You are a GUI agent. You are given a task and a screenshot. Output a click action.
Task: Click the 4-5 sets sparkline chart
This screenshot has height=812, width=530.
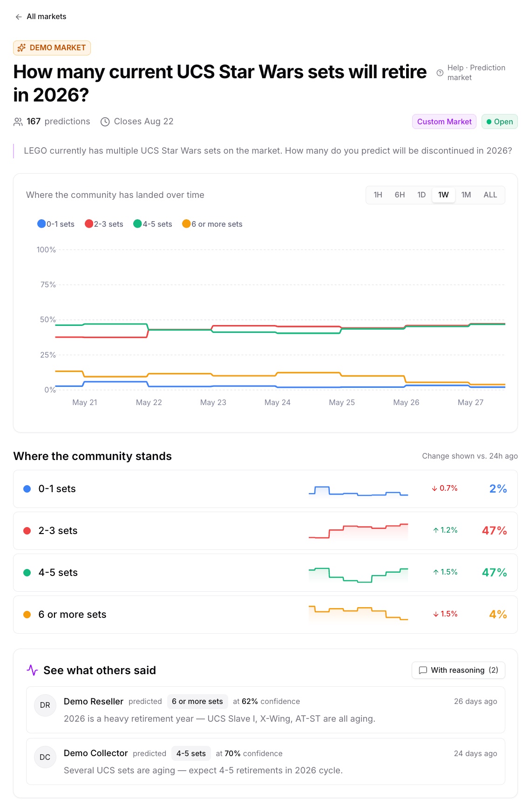click(358, 575)
